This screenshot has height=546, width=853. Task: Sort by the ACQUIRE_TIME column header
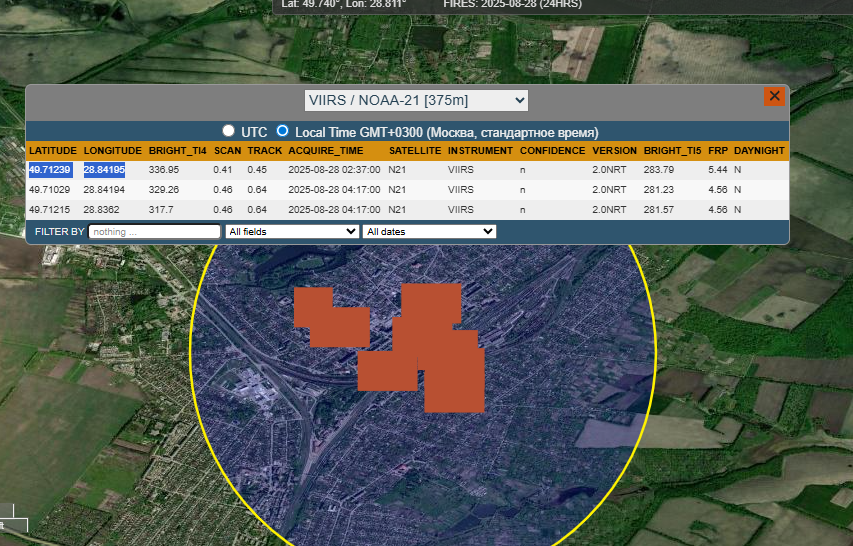[326, 151]
